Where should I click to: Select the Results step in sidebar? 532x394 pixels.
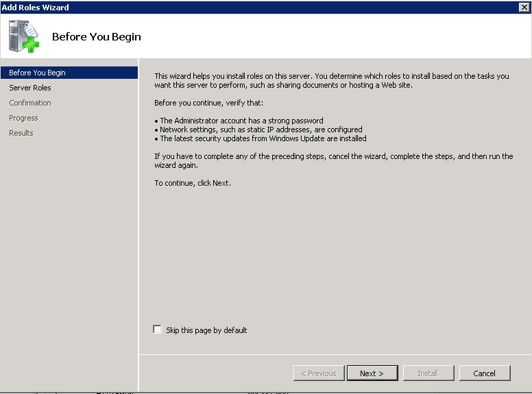pyautogui.click(x=21, y=133)
